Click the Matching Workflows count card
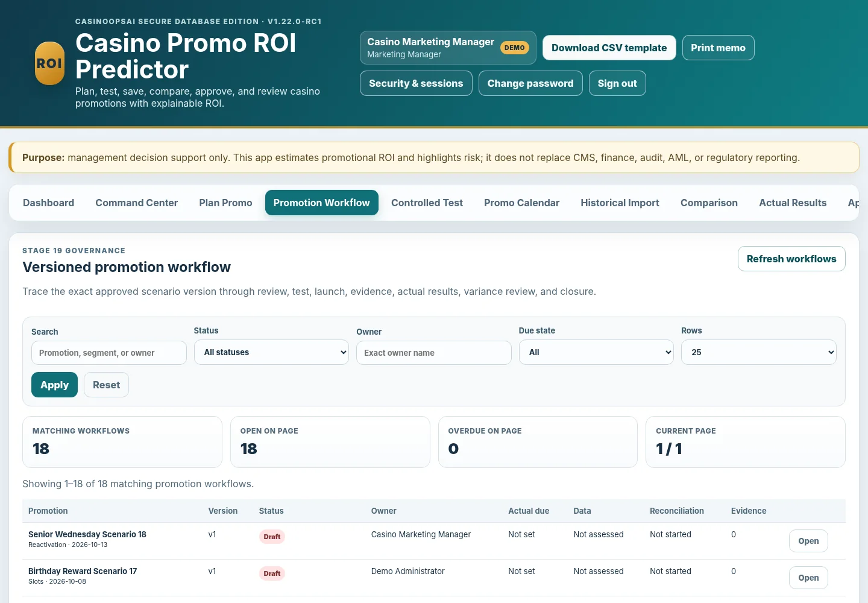The height and width of the screenshot is (603, 868). [x=122, y=442]
